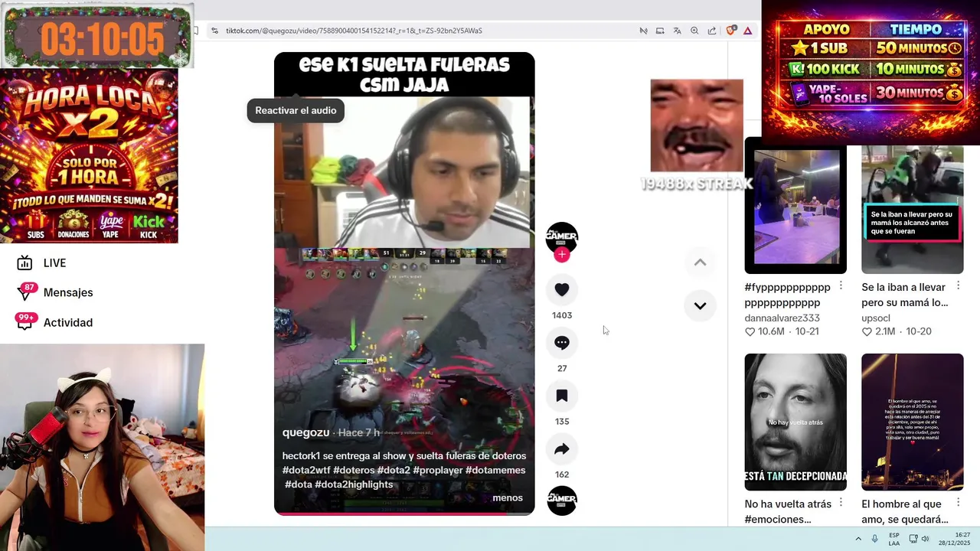Click 'Reactivar el audio' to unmute

pos(296,110)
